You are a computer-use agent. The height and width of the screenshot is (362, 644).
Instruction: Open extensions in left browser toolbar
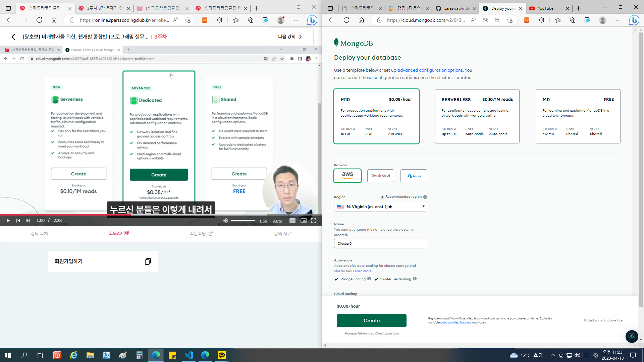[x=219, y=20]
